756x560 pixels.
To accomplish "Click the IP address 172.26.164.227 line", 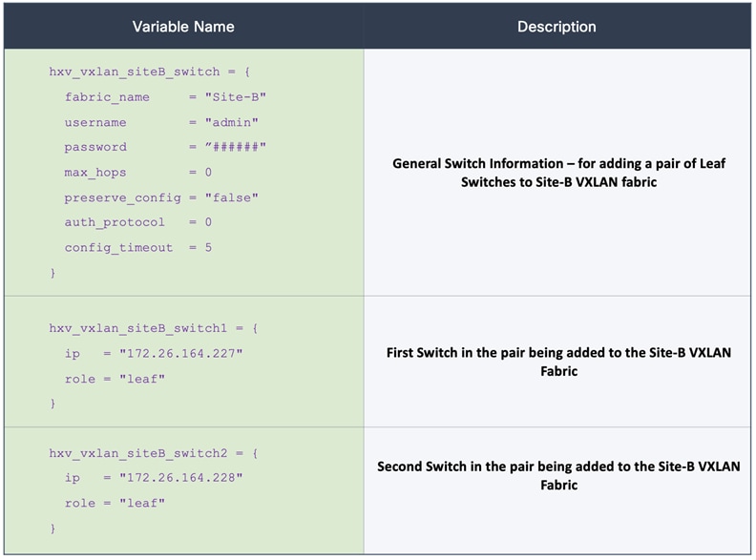I will coord(154,354).
